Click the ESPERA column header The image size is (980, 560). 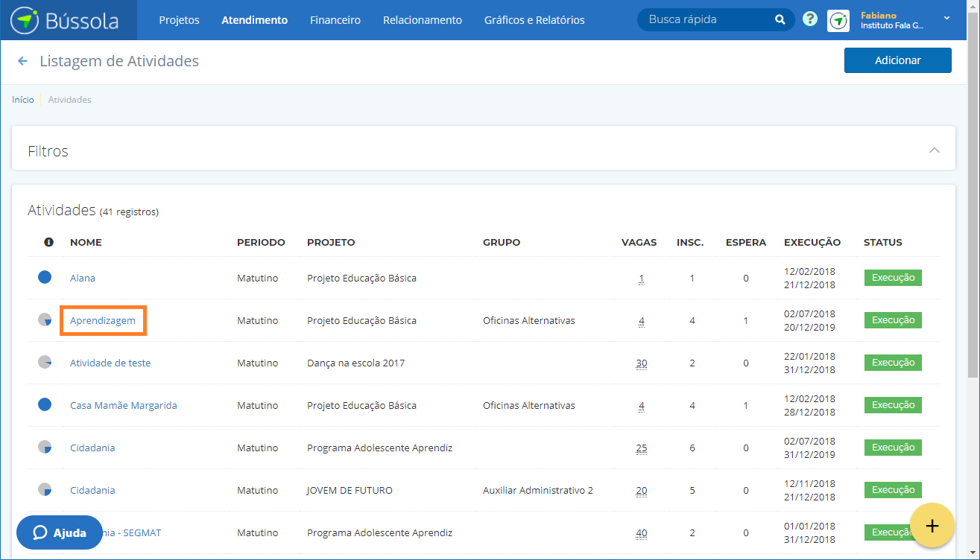pos(746,242)
